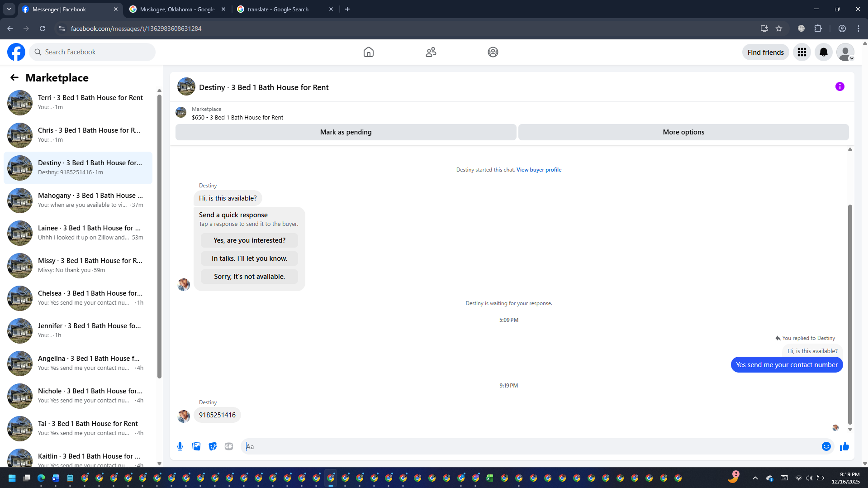Open Nichole's conversation in chat list

pyautogui.click(x=78, y=396)
